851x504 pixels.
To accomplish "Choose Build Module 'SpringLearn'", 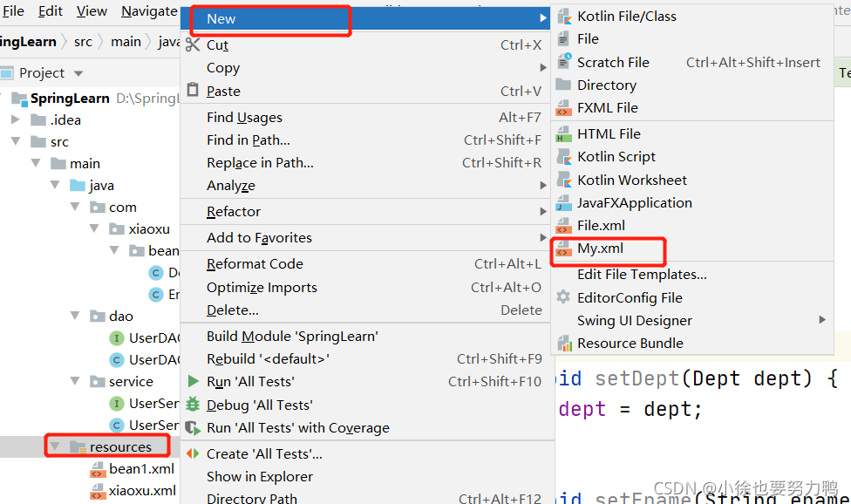I will coord(365,337).
